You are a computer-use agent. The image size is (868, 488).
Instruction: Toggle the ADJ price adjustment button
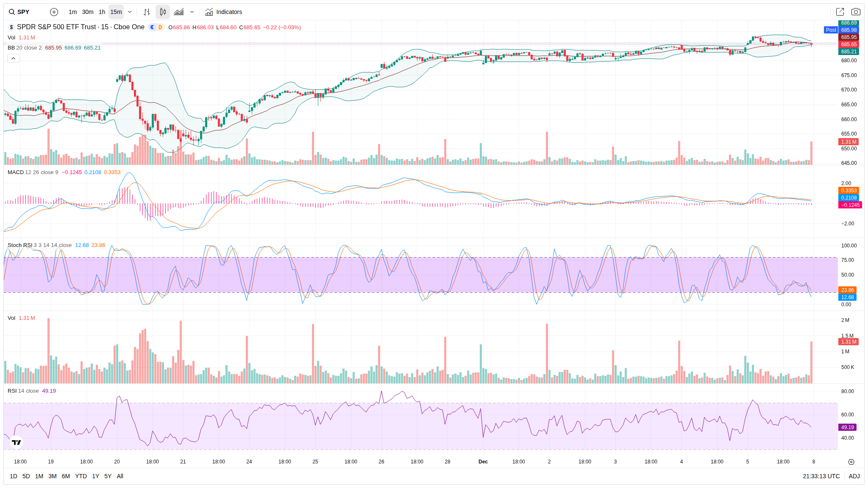coord(854,476)
